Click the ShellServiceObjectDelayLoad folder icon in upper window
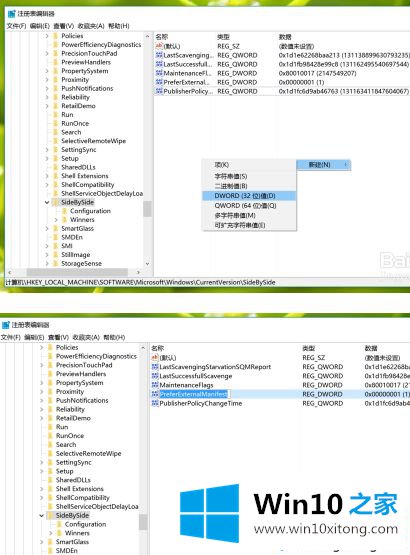 56,194
